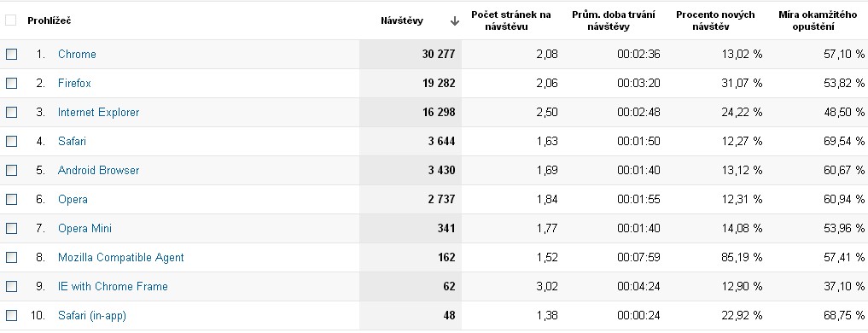Tick the Internet Explorer row checkbox
Viewport: 868px width, 333px height.
click(x=12, y=113)
